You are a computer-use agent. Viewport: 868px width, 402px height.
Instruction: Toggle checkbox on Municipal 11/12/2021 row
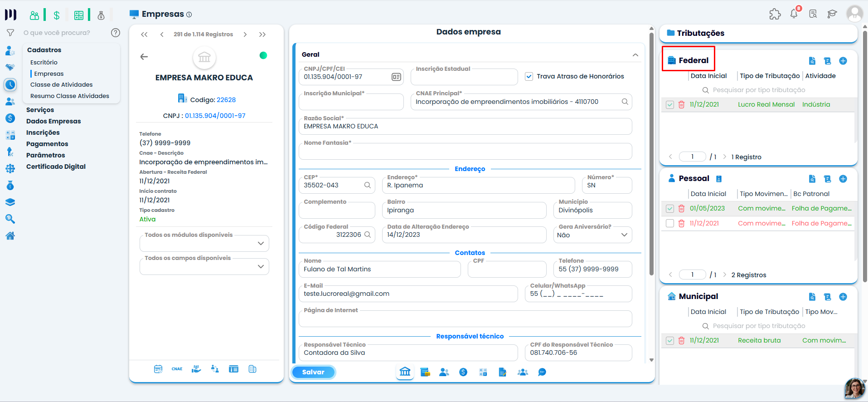point(670,341)
